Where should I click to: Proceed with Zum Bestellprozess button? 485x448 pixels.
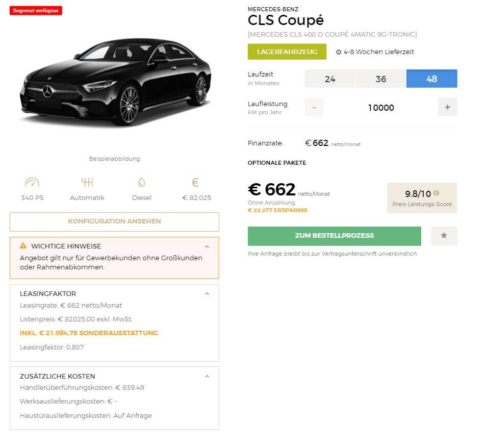point(335,236)
